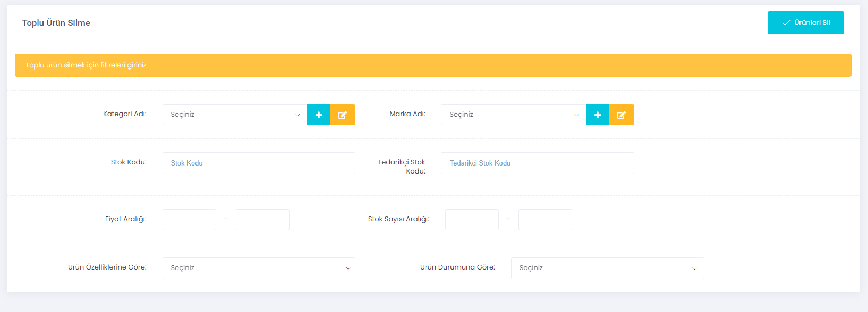
Task: Click the minimum Stok Sayısı Aralığı field
Action: click(x=472, y=220)
